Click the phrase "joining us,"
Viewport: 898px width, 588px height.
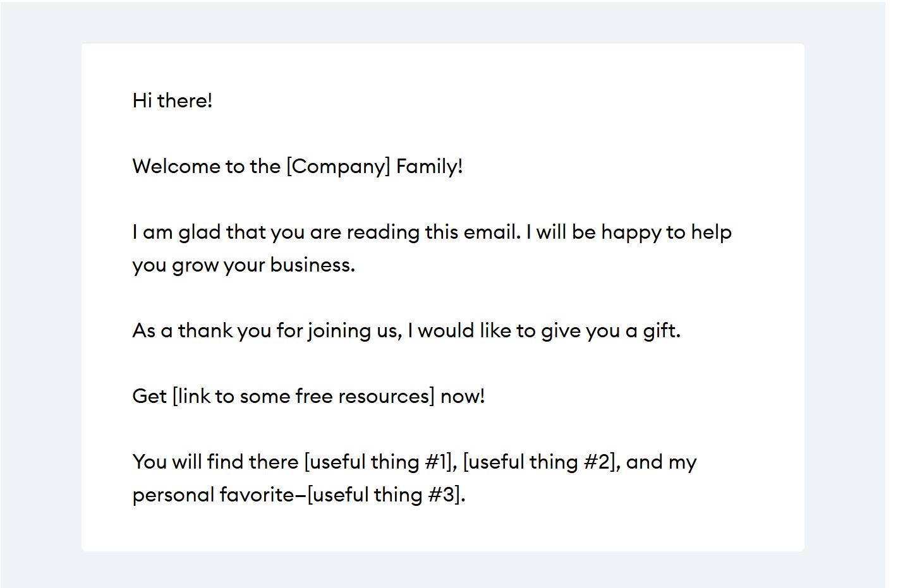[x=355, y=330]
